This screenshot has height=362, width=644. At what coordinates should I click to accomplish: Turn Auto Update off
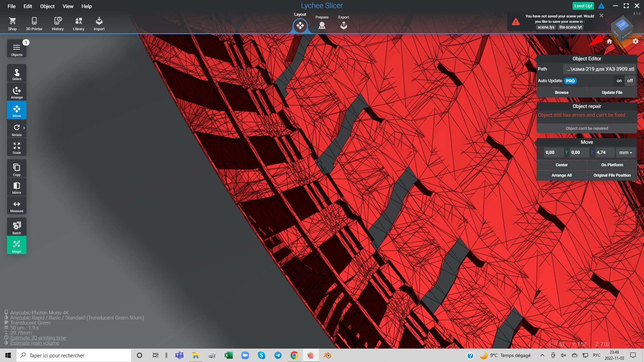click(x=630, y=81)
